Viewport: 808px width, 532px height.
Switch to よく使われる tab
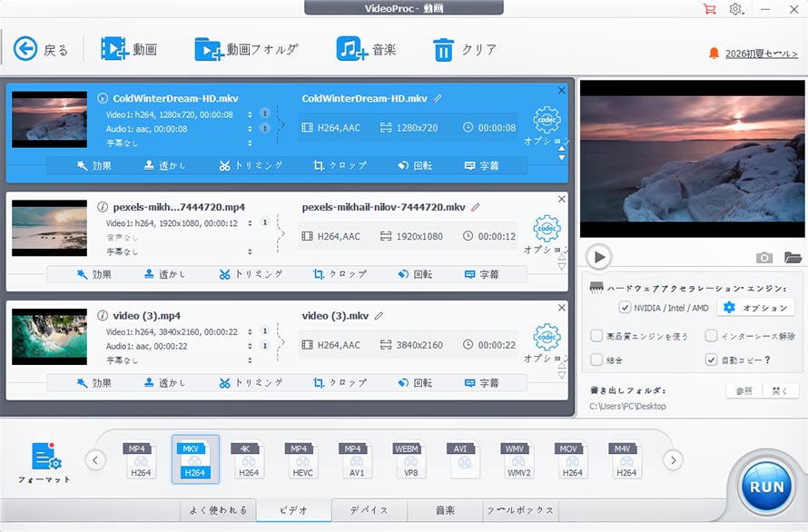pos(218,510)
